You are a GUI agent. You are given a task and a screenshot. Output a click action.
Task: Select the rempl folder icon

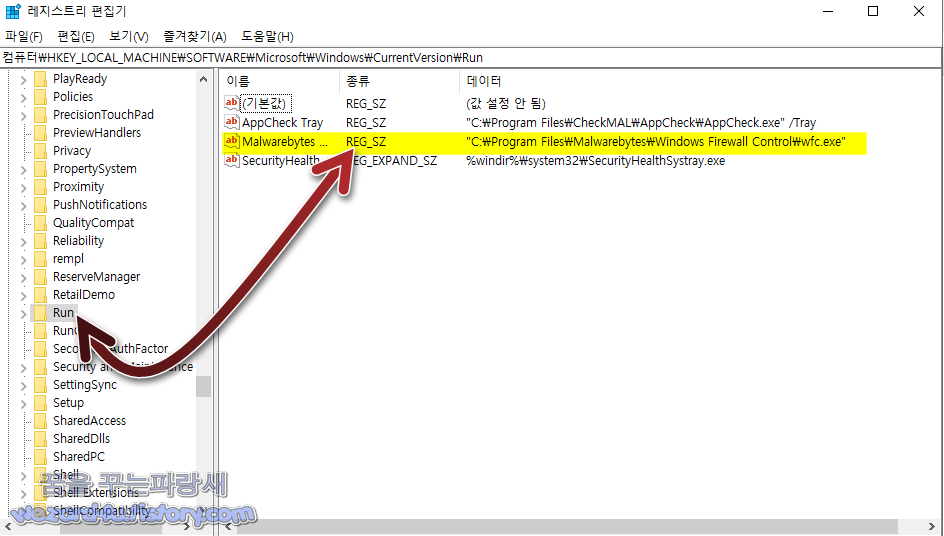pyautogui.click(x=40, y=259)
